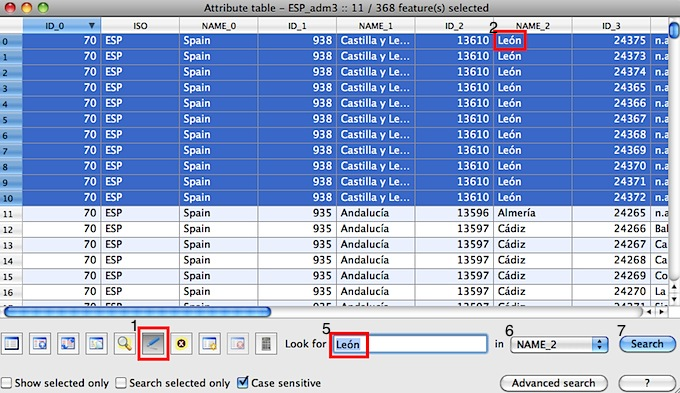The image size is (680, 393).
Task: Click ID_3 value 24270
Action: pos(611,291)
